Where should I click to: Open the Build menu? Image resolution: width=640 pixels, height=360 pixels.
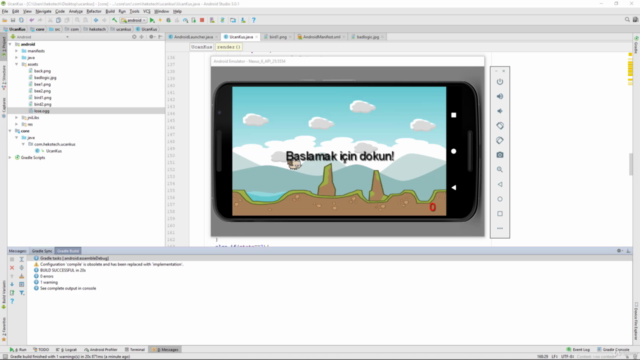(110, 11)
